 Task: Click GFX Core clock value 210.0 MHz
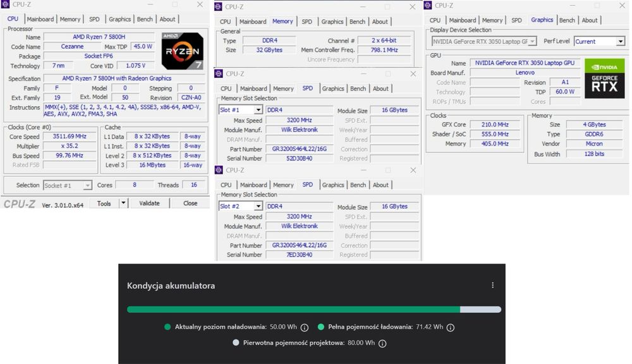pos(495,124)
